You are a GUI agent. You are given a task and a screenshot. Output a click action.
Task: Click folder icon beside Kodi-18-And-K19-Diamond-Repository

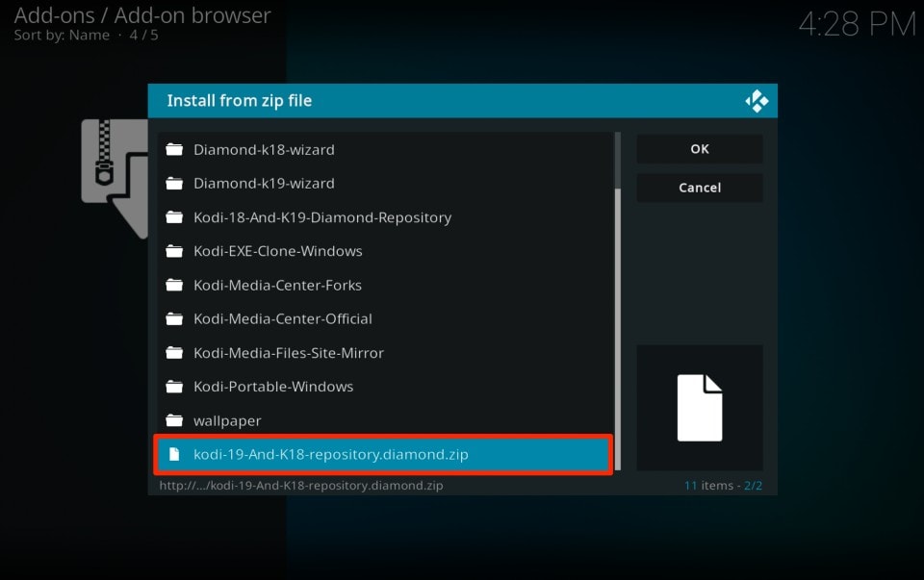174,217
